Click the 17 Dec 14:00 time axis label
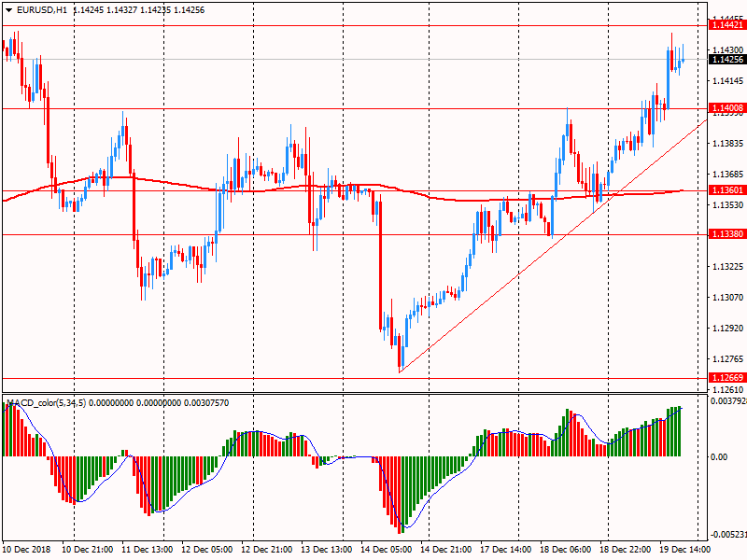Image resolution: width=747 pixels, height=560 pixels. point(505,549)
